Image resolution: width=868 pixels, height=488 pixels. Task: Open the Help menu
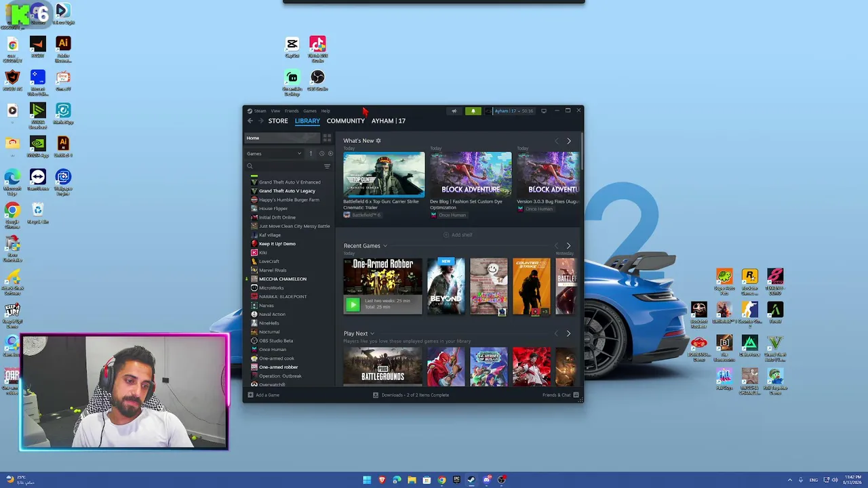(325, 111)
